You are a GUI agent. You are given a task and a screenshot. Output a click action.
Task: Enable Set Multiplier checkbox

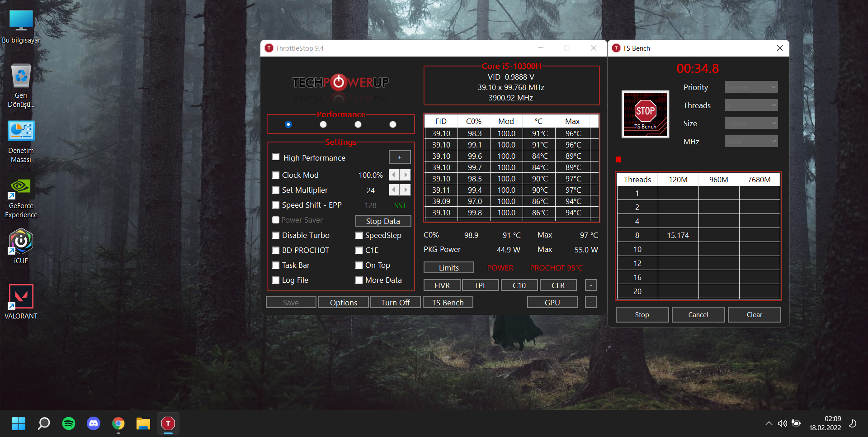coord(276,190)
